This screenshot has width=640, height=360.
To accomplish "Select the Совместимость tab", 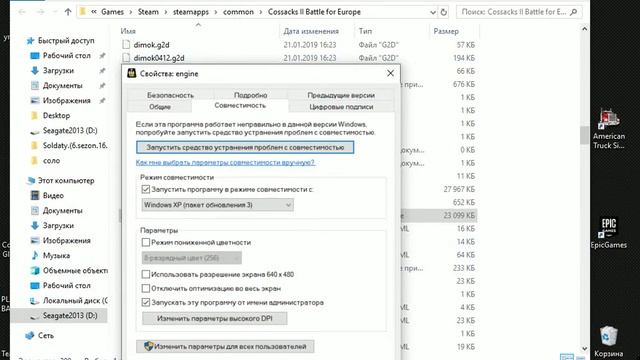I will (240, 106).
